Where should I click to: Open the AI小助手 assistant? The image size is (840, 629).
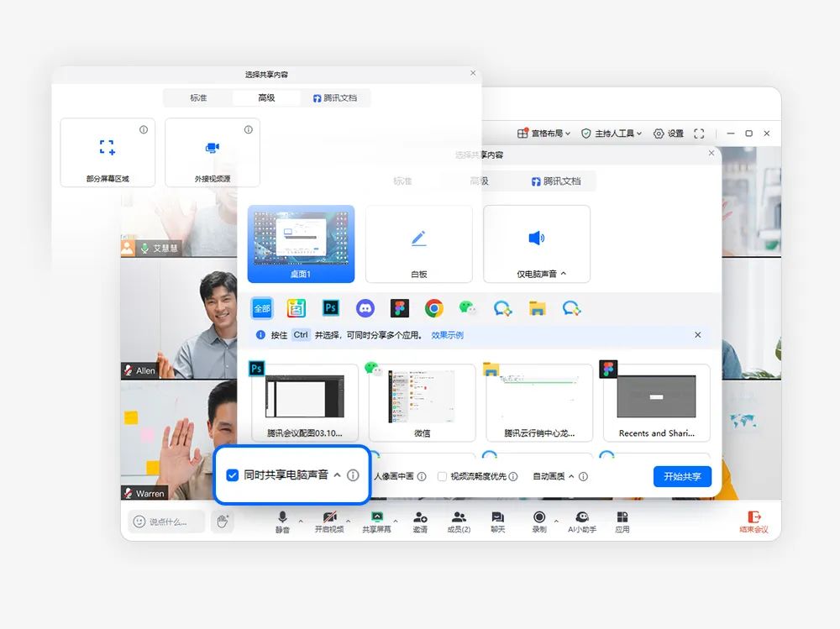(x=582, y=522)
